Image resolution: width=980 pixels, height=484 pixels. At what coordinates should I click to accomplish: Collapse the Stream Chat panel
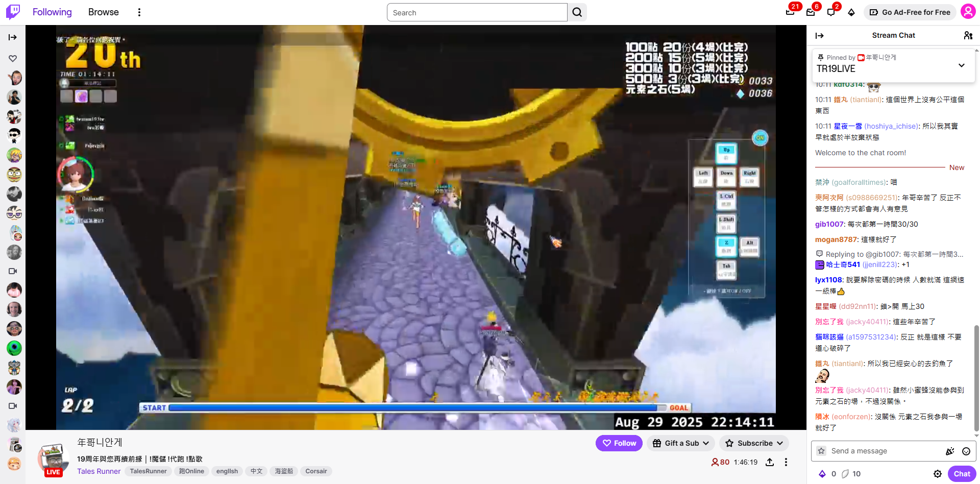819,35
